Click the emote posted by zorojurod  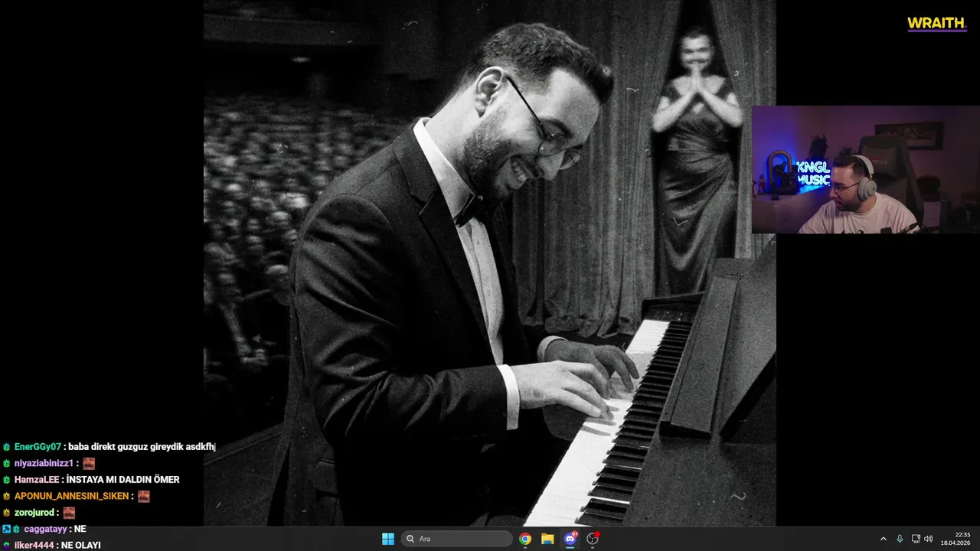(69, 513)
